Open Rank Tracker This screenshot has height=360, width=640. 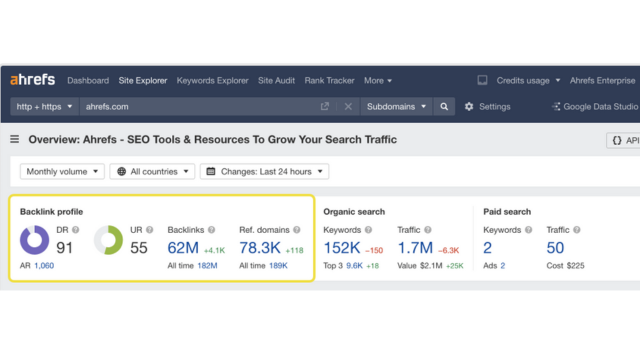tap(329, 80)
